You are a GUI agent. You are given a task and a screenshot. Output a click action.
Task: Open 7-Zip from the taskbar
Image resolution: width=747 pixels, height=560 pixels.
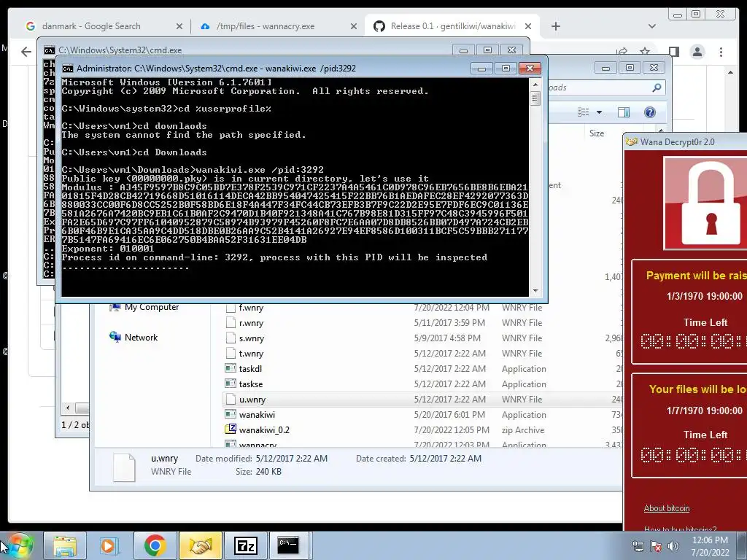click(245, 545)
